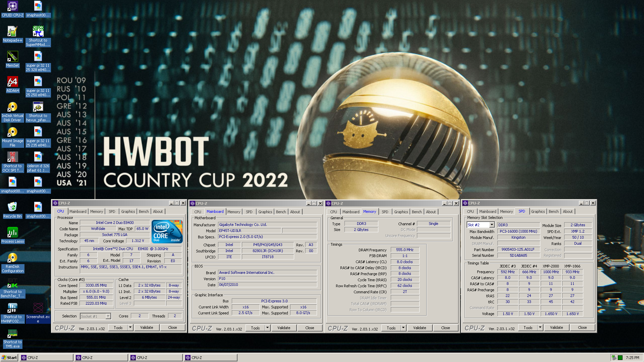Click the Level 2 cache value 6 MBytes

(x=149, y=297)
